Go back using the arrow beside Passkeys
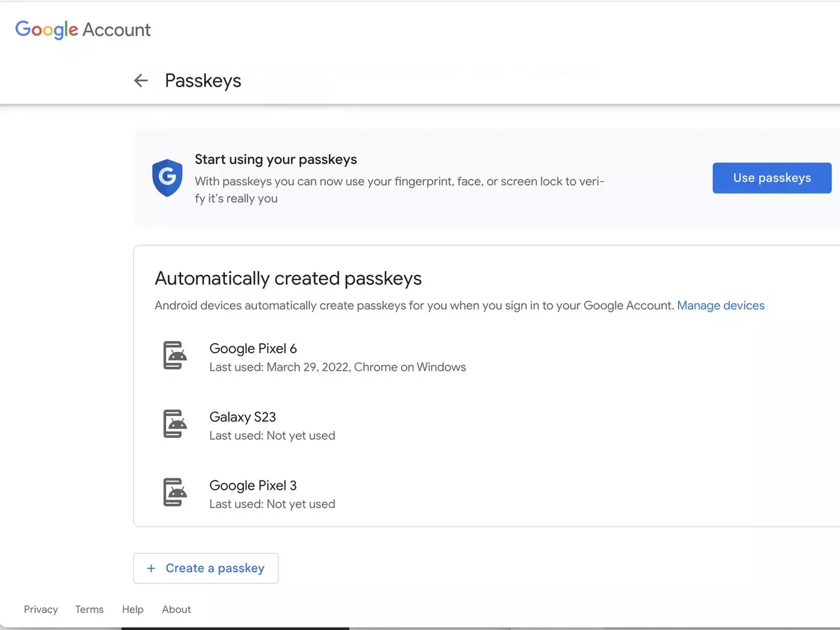 (x=140, y=81)
